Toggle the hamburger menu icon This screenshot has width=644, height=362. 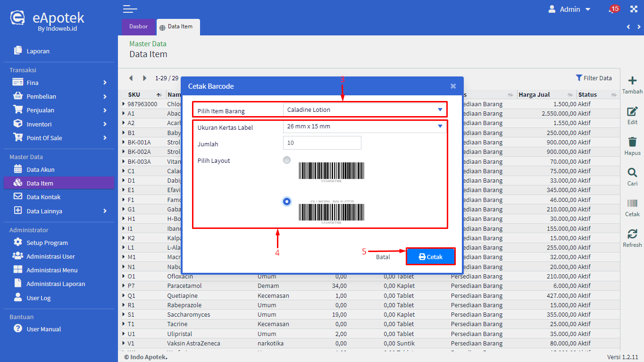pyautogui.click(x=130, y=9)
